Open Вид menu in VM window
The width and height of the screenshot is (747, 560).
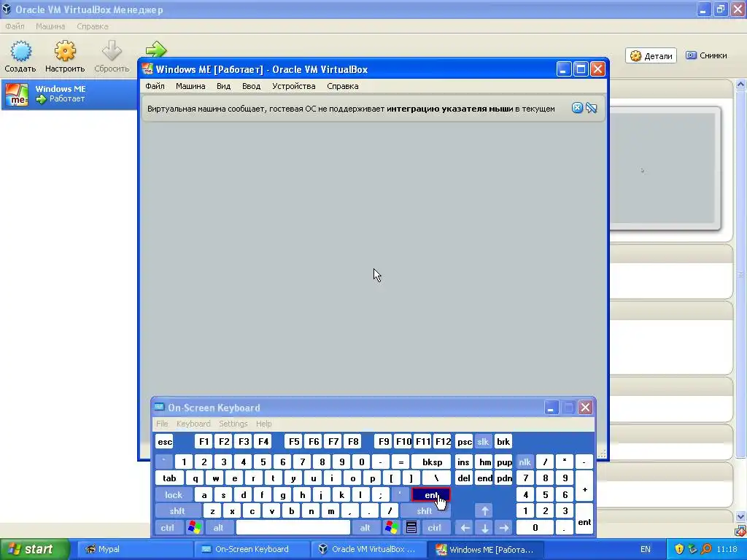223,86
